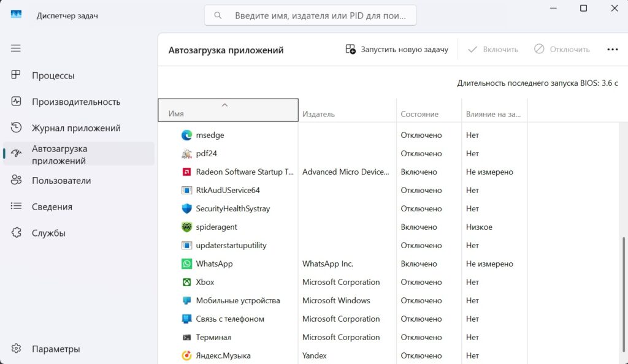This screenshot has width=628, height=364.
Task: Open the Процессы section icon
Action: (15, 75)
